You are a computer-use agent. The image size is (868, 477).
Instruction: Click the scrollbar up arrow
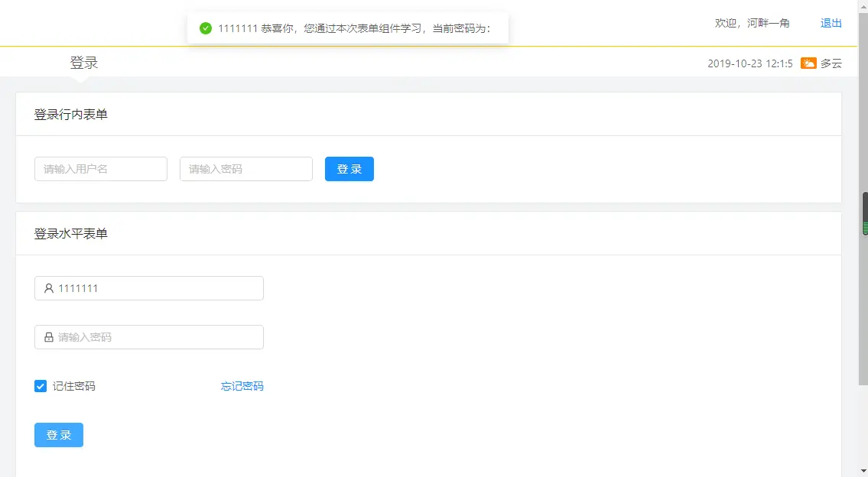[x=863, y=5]
